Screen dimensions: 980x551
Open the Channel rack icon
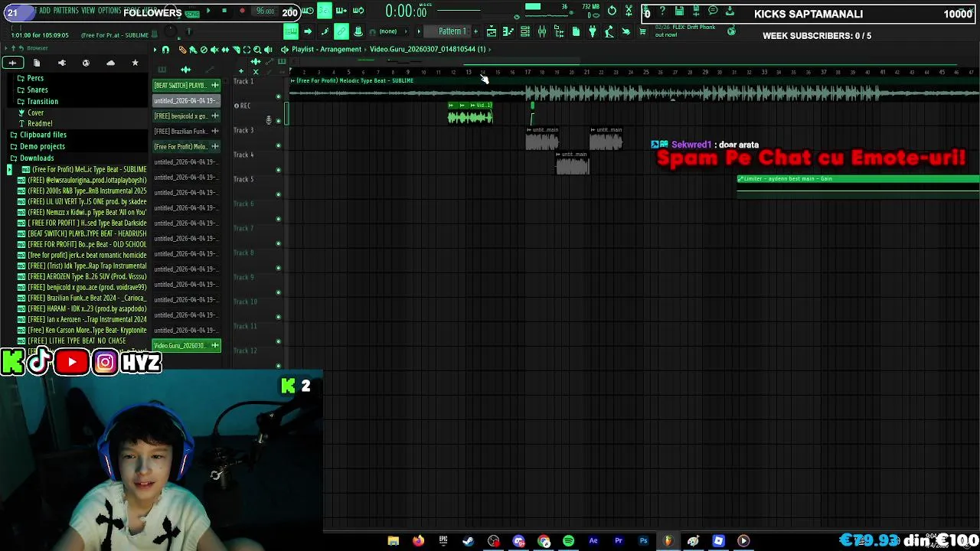525,31
